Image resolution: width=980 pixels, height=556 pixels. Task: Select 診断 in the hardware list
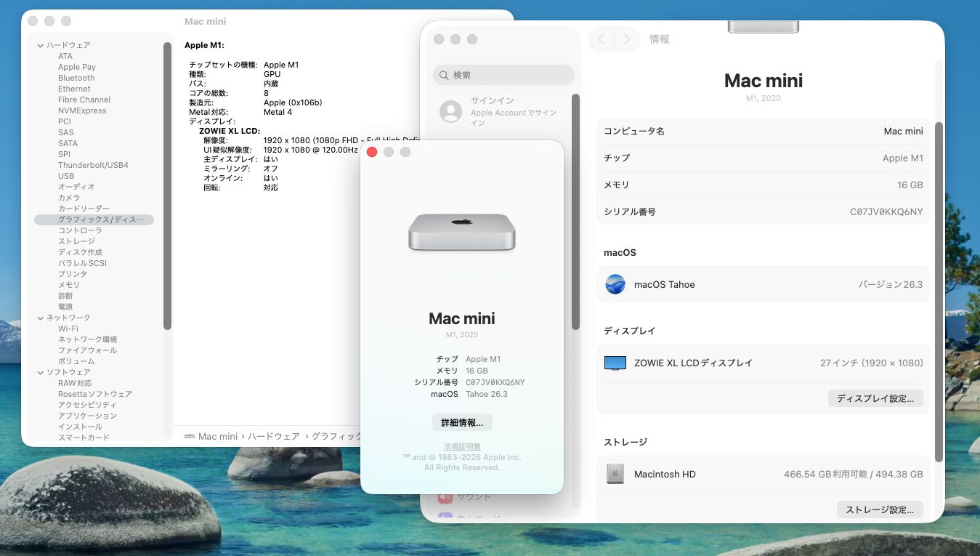(65, 296)
